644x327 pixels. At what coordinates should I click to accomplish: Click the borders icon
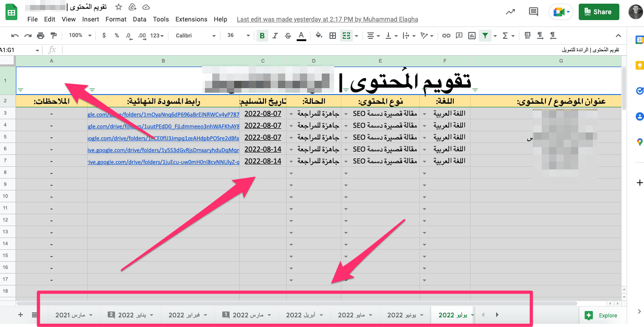[333, 36]
